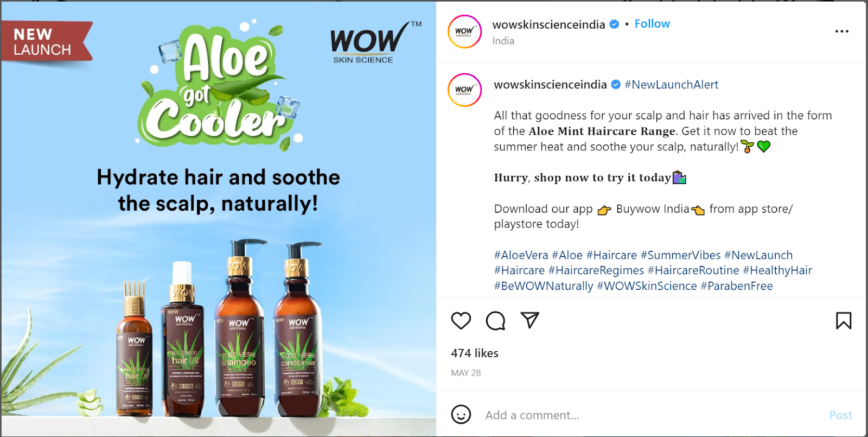Open the #AloeVera hashtag

coord(521,255)
